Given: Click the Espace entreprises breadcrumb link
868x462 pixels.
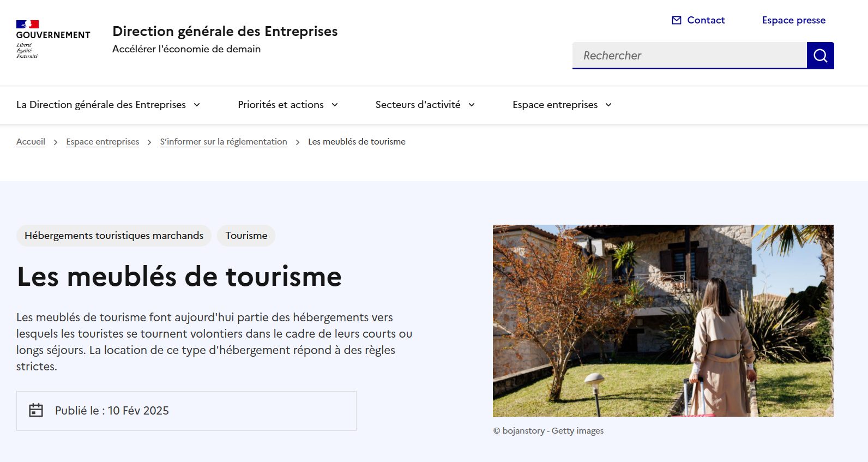Looking at the screenshot, I should (x=103, y=142).
